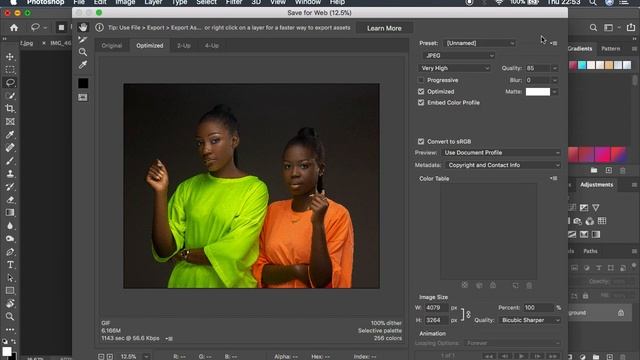Click the eyedropper color black swatch

pos(83,83)
